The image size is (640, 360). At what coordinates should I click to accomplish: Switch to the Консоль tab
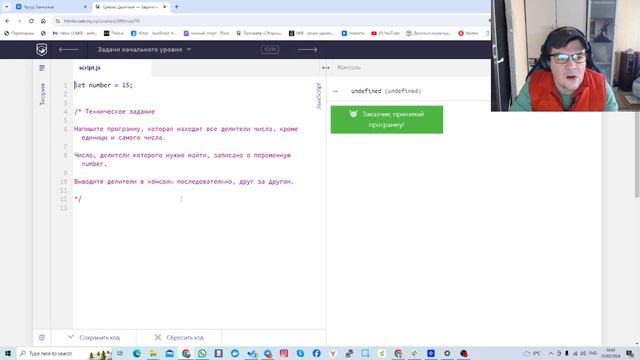tap(349, 68)
